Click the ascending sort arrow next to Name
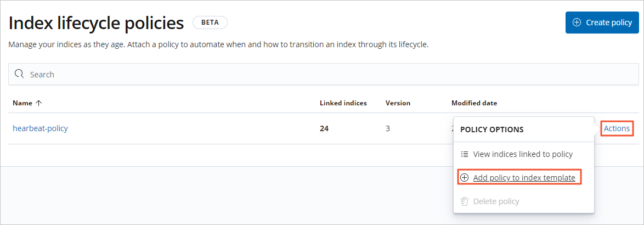The width and height of the screenshot is (644, 225). (38, 103)
